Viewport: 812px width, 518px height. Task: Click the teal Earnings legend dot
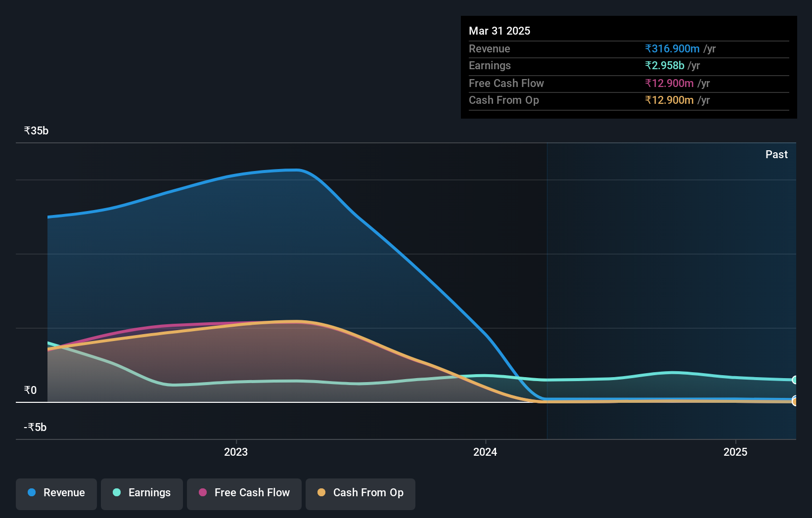tap(117, 492)
